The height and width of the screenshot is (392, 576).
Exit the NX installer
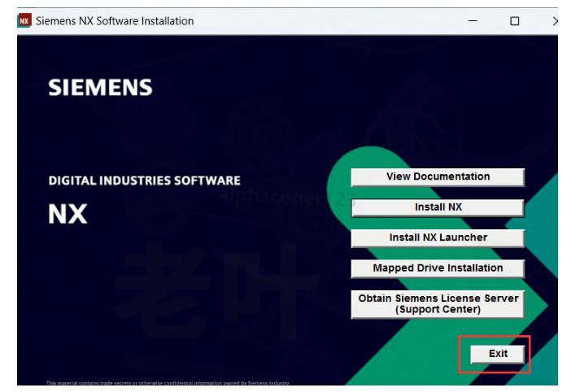(x=498, y=354)
